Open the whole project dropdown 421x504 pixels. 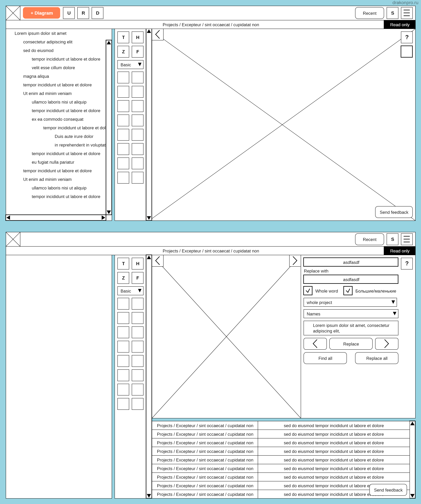[x=350, y=302]
